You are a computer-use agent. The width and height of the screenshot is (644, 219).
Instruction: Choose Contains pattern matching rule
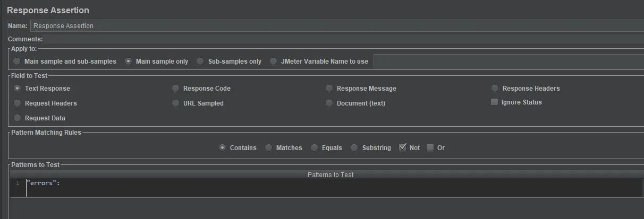coord(223,148)
